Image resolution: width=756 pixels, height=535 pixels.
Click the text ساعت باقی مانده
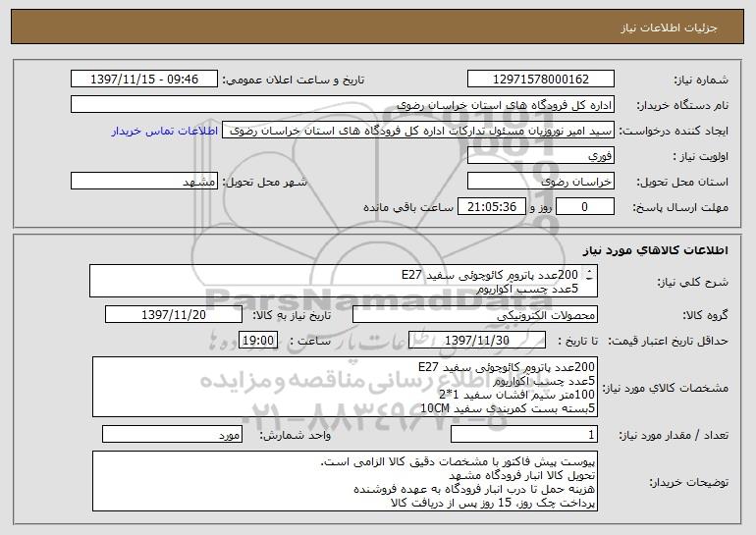tap(408, 207)
